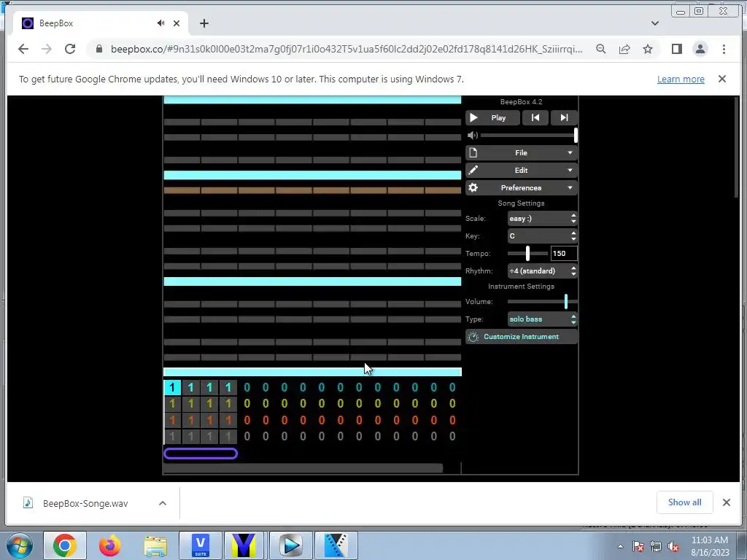This screenshot has width=747, height=560.
Task: Click the bottom cyan octave row in pattern editor
Action: click(x=312, y=372)
